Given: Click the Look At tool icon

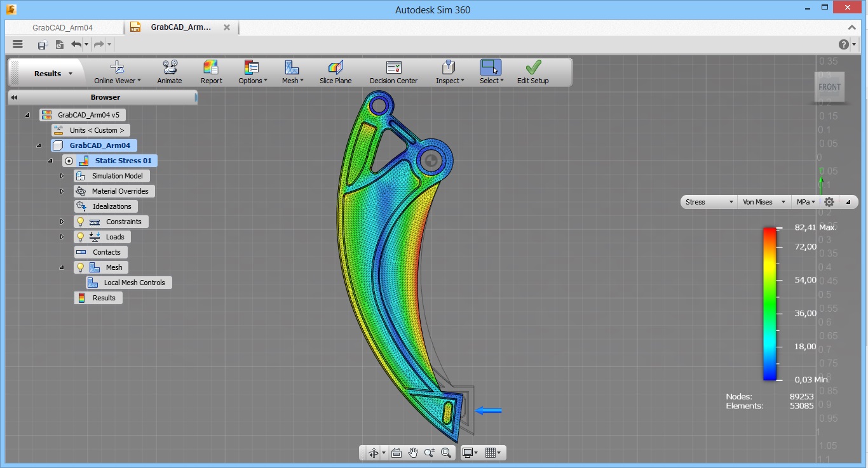Looking at the screenshot, I should pos(397,453).
